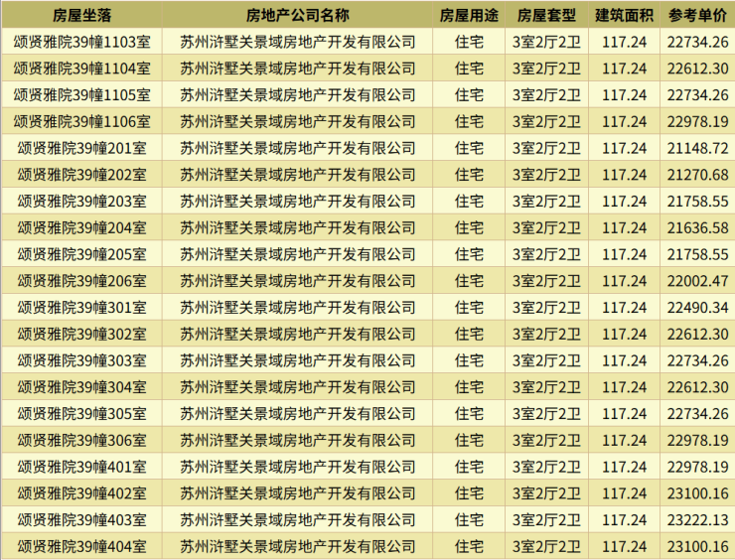The width and height of the screenshot is (735, 560).
Task: Select cell 颂贤雅院39幢303室
Action: coord(82,360)
